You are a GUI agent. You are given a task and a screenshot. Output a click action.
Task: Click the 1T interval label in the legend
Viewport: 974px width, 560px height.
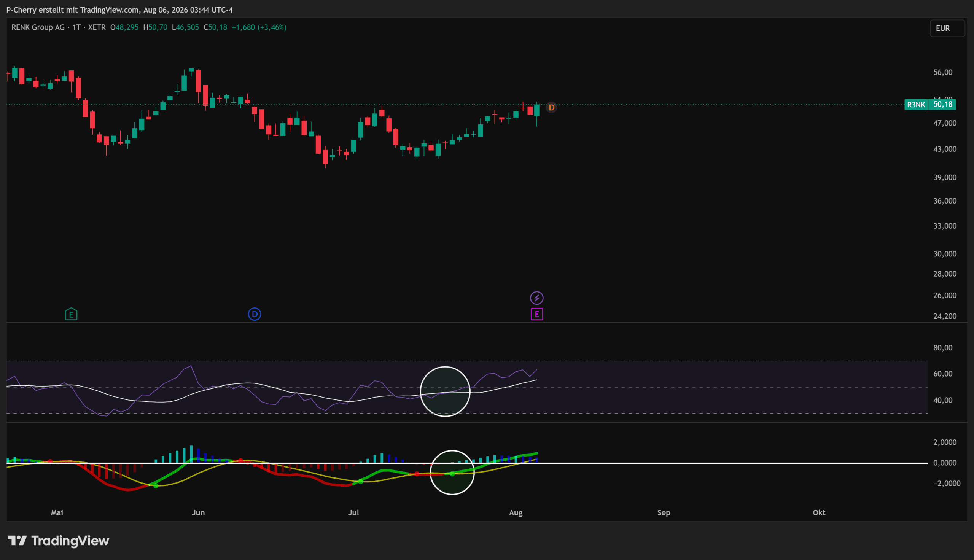coord(76,27)
